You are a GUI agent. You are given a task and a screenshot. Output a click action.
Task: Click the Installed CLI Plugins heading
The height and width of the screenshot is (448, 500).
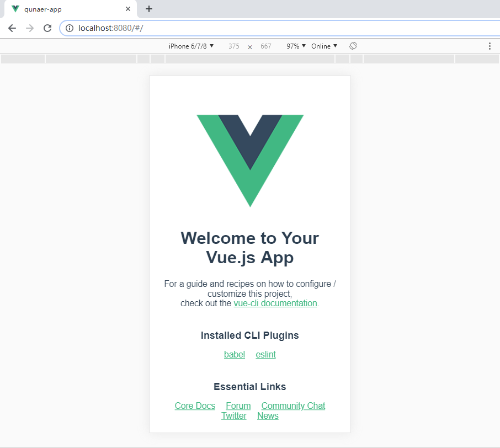pos(249,335)
